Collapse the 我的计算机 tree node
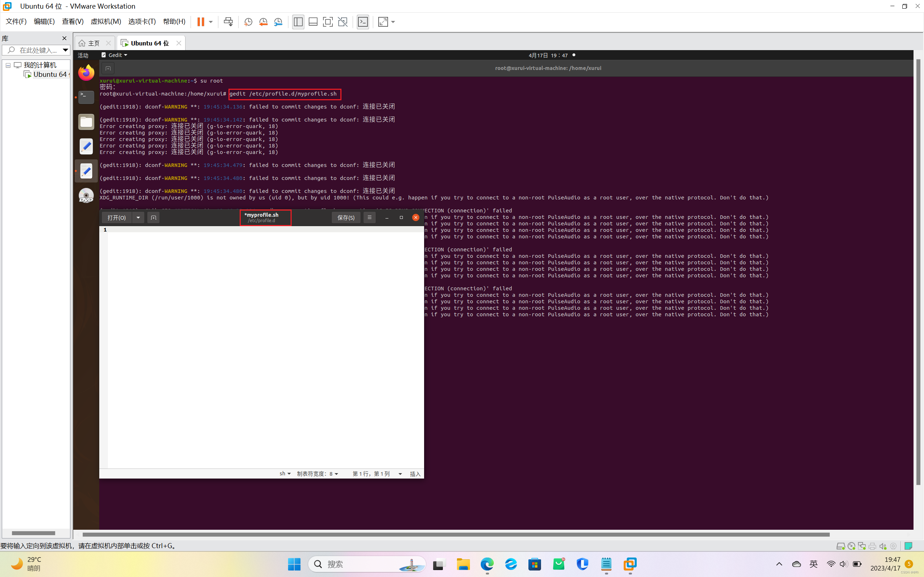The image size is (924, 577). [x=8, y=65]
